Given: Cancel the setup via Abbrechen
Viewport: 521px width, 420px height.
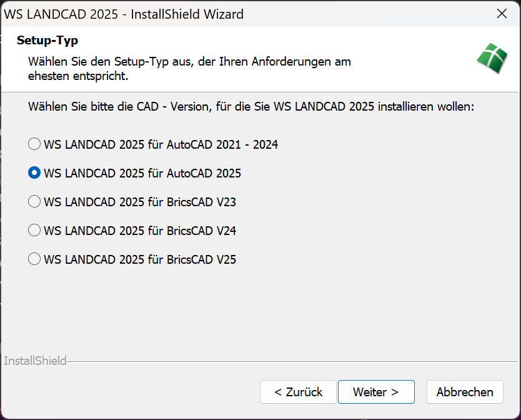Looking at the screenshot, I should (464, 392).
